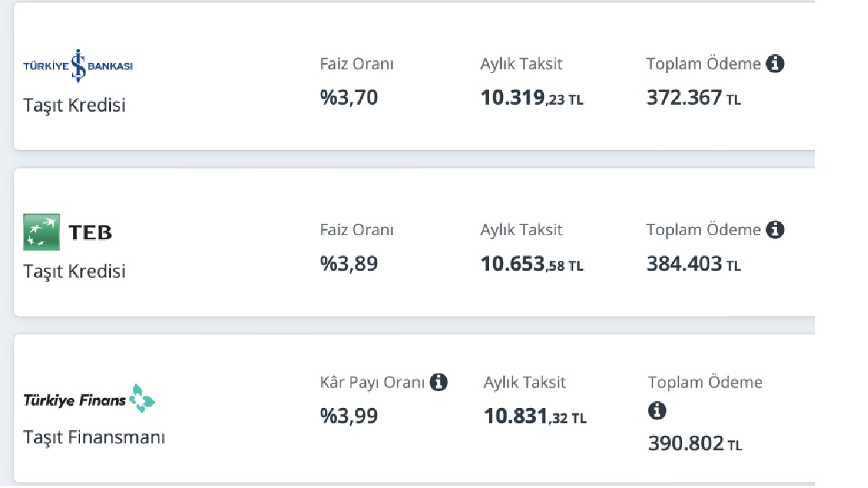Click the Türkiye Finans logo
The width and height of the screenshot is (868, 488).
click(x=90, y=399)
